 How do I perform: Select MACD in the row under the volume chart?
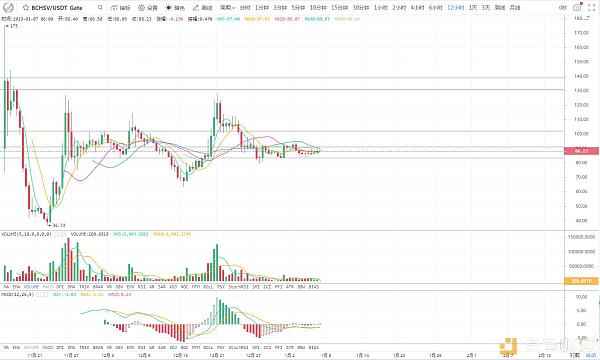(48, 287)
